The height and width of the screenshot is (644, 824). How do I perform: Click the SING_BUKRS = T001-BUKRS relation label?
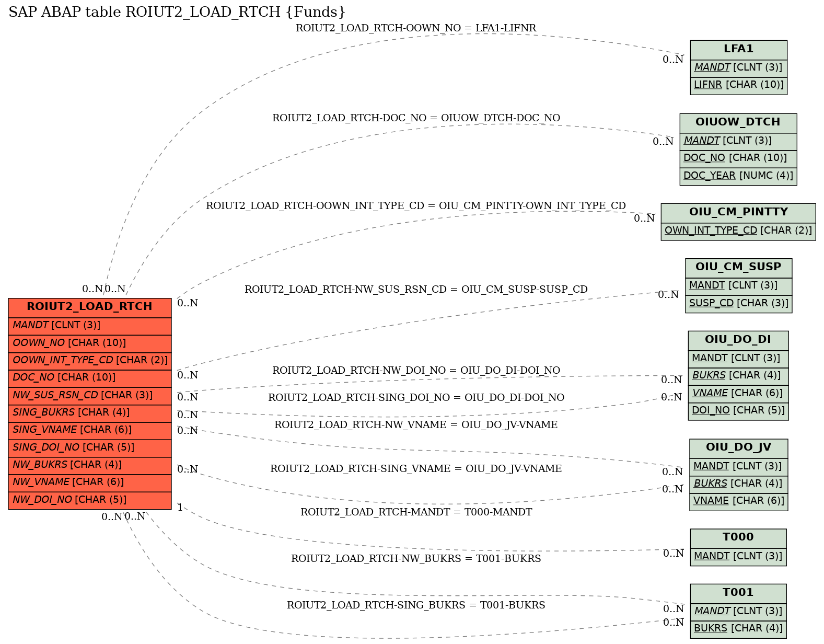pos(416,605)
